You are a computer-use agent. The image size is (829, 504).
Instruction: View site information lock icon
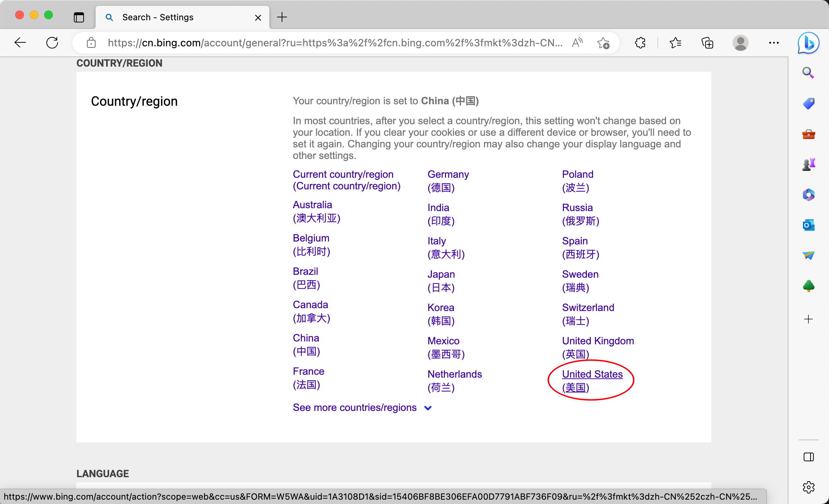click(91, 43)
